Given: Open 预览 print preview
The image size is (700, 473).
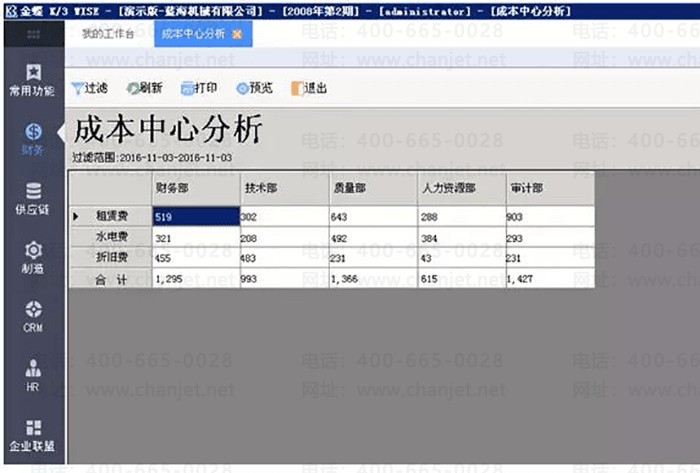Looking at the screenshot, I should (x=254, y=88).
